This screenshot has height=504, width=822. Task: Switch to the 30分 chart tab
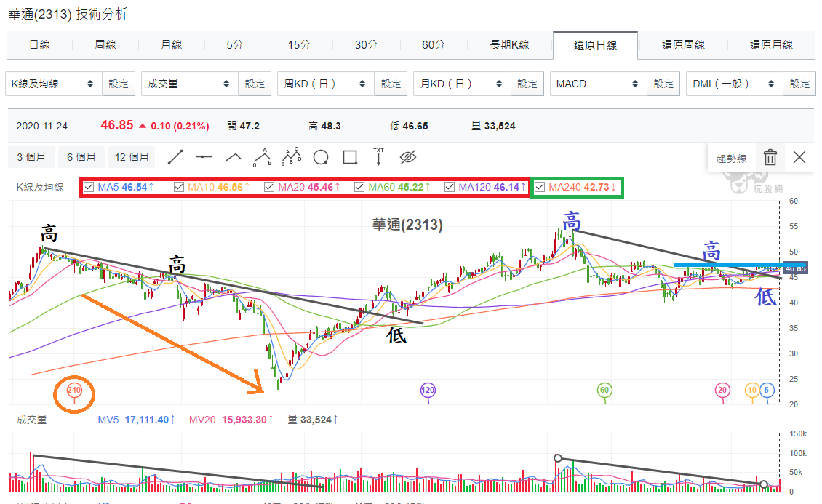click(366, 45)
